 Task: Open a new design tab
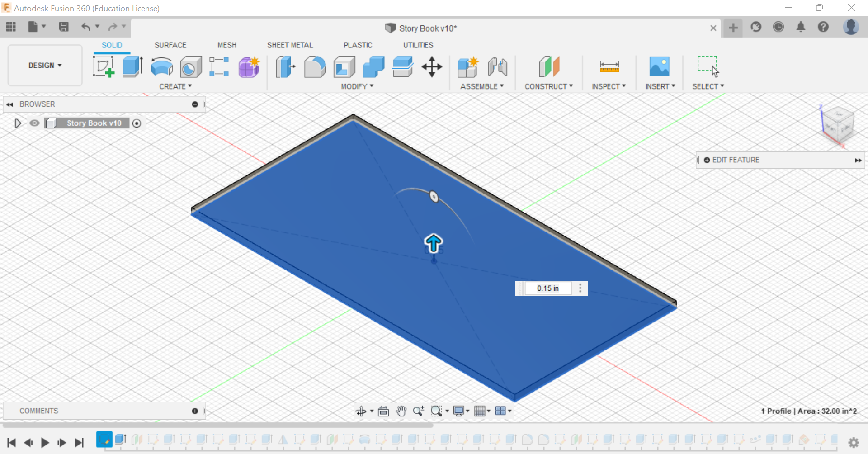pyautogui.click(x=733, y=28)
